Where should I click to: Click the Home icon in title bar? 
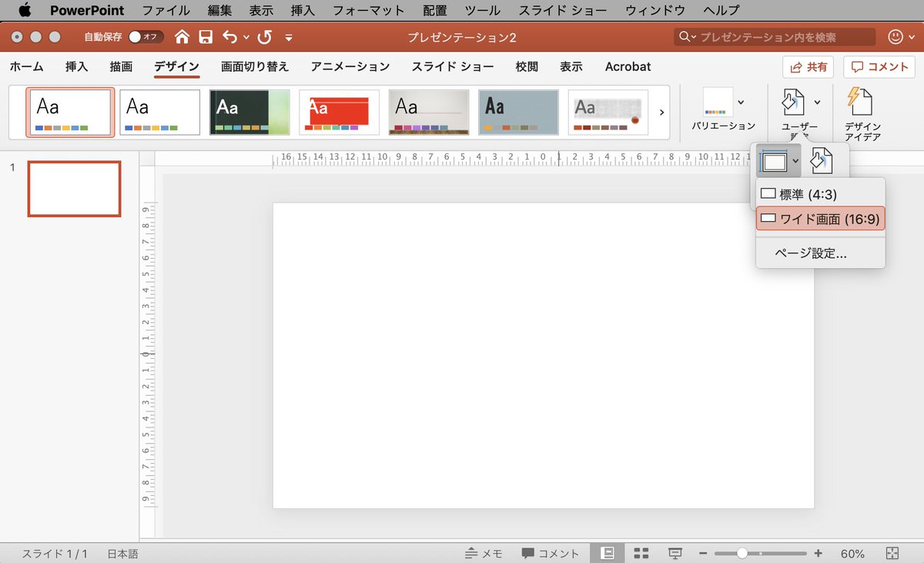pyautogui.click(x=182, y=37)
